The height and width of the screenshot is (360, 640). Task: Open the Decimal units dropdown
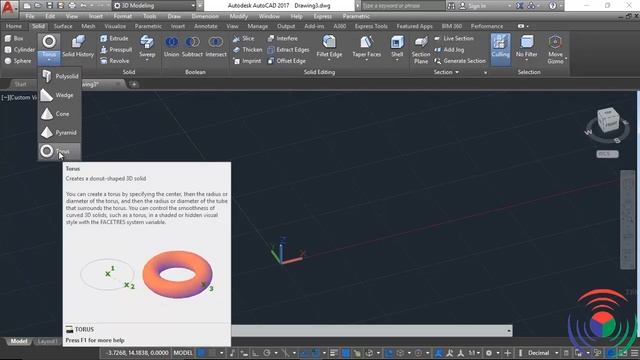coord(557,353)
